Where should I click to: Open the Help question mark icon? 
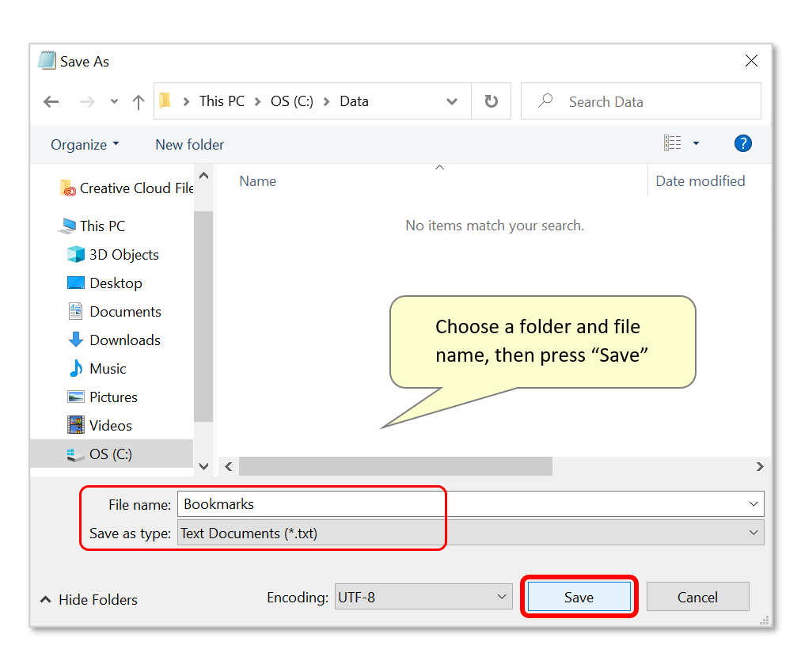click(x=742, y=143)
